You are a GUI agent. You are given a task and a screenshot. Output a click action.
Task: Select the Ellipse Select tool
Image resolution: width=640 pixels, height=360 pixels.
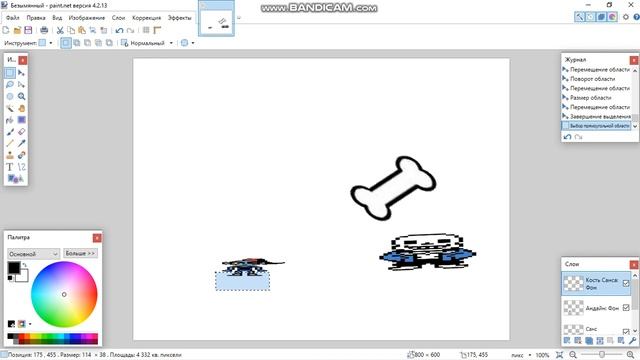(x=10, y=96)
